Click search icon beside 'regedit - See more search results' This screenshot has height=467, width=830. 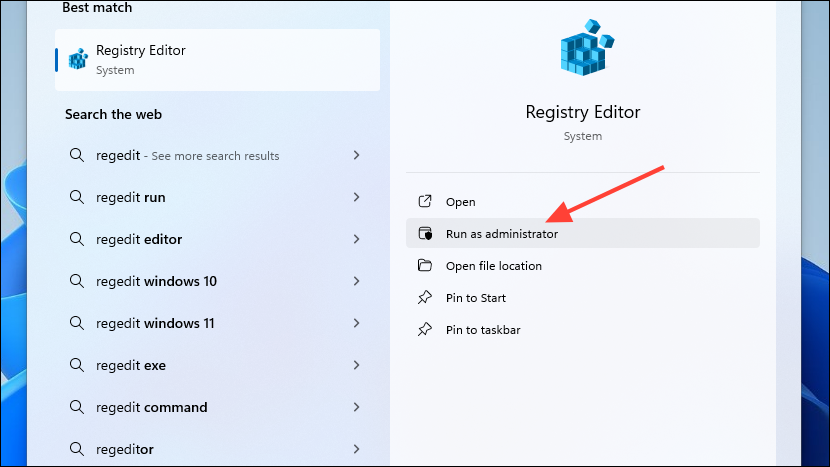pyautogui.click(x=77, y=155)
